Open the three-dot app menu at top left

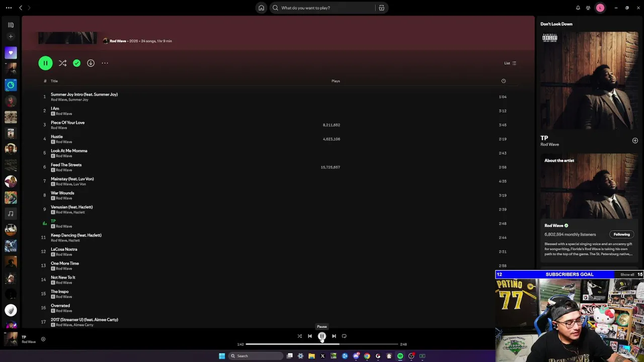(x=9, y=8)
